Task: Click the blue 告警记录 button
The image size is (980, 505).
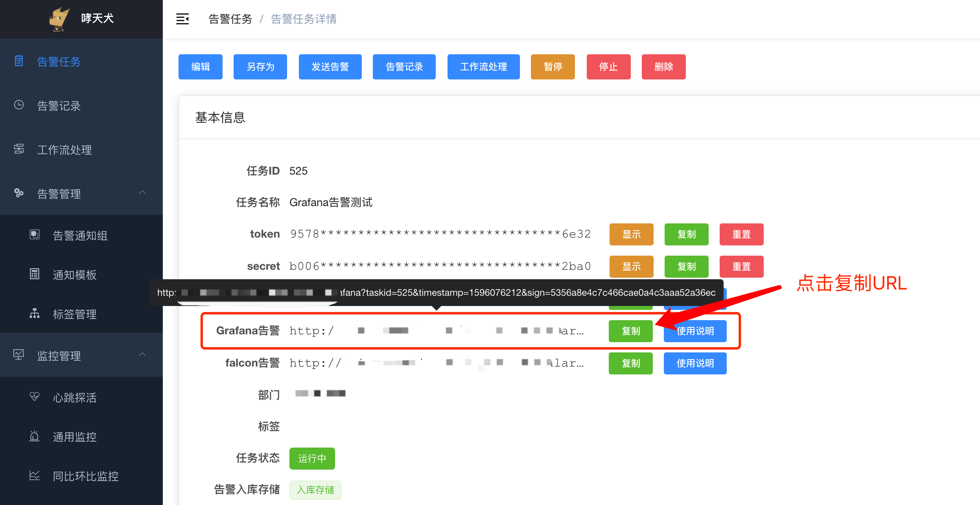Action: pos(404,67)
